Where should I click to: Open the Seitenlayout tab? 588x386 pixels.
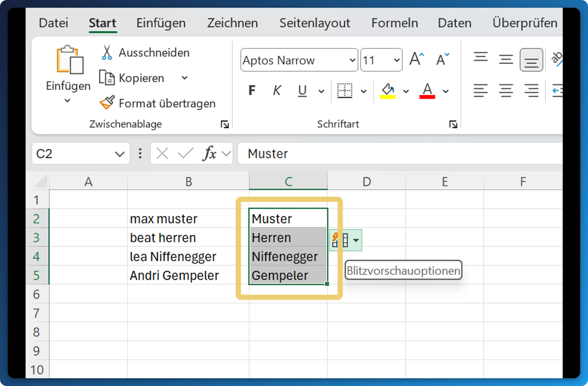pyautogui.click(x=315, y=23)
